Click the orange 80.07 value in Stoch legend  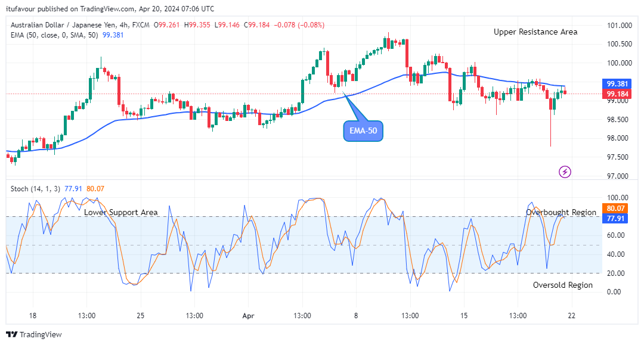(95, 189)
